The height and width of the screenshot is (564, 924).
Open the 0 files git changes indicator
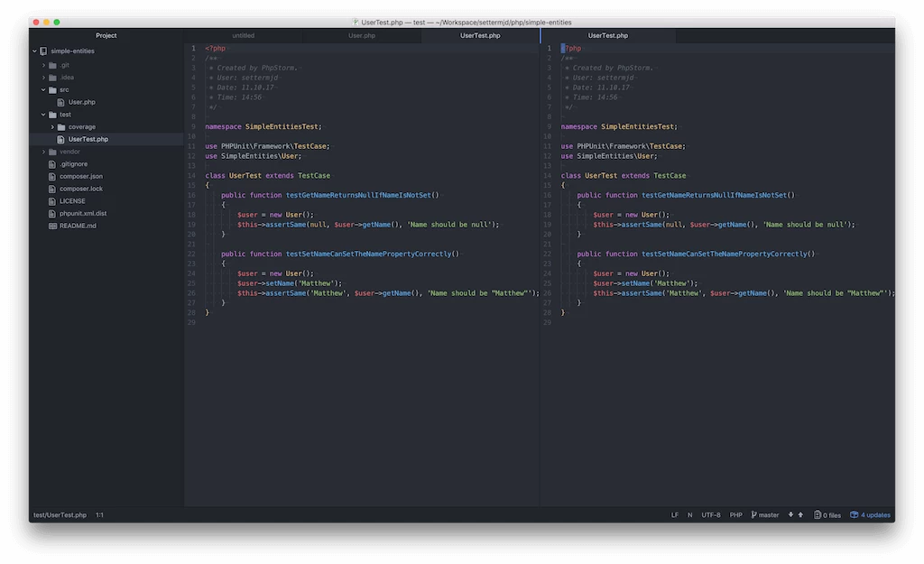point(827,515)
